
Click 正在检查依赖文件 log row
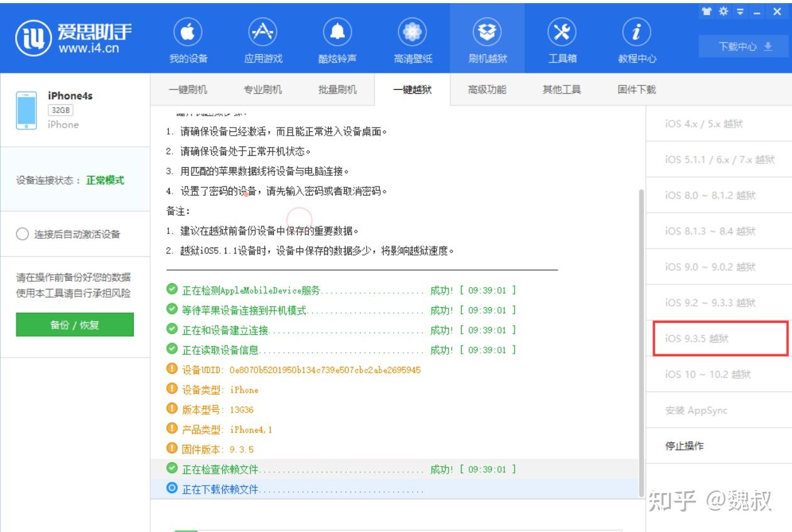point(394,469)
